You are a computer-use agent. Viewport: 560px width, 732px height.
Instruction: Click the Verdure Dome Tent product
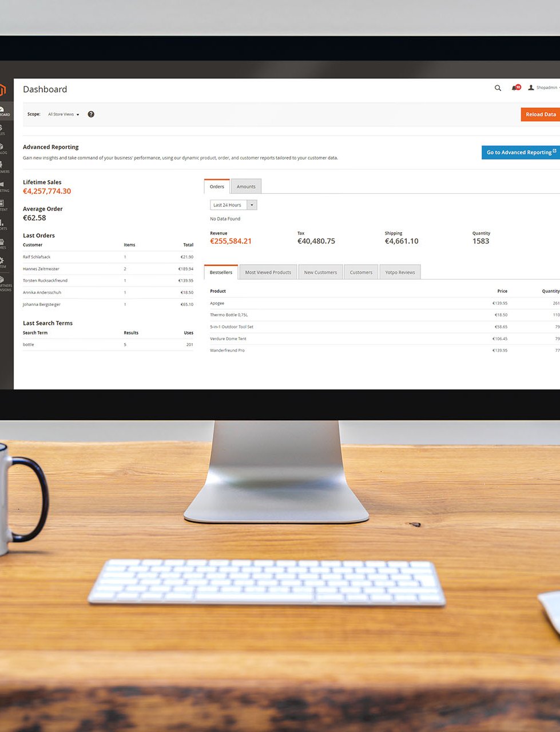pyautogui.click(x=228, y=339)
